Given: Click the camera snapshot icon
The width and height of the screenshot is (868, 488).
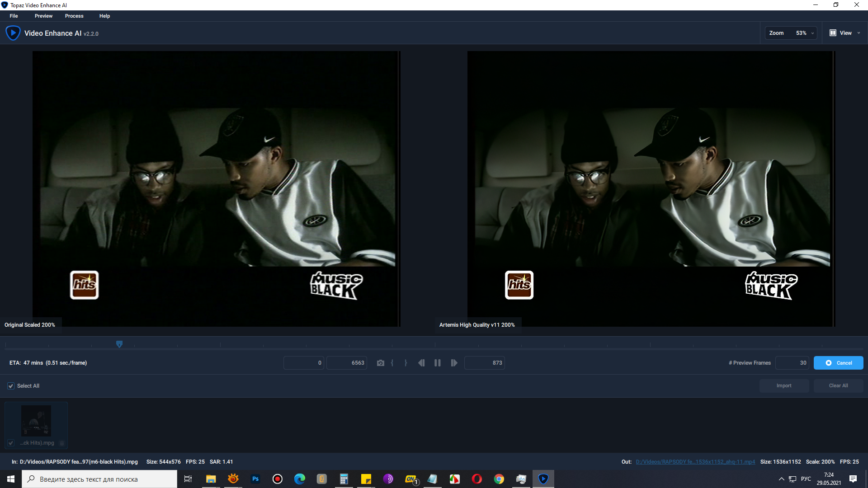Looking at the screenshot, I should [381, 363].
